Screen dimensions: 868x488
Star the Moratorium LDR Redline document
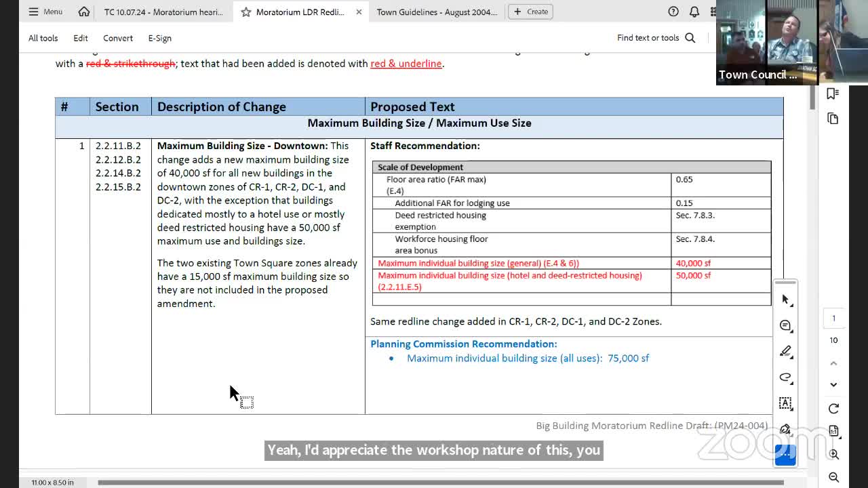245,12
